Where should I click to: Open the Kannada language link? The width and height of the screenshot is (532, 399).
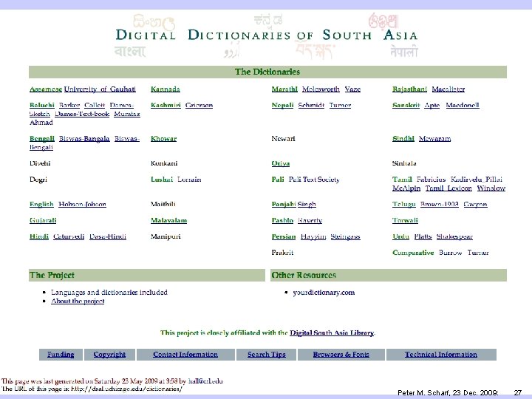166,89
